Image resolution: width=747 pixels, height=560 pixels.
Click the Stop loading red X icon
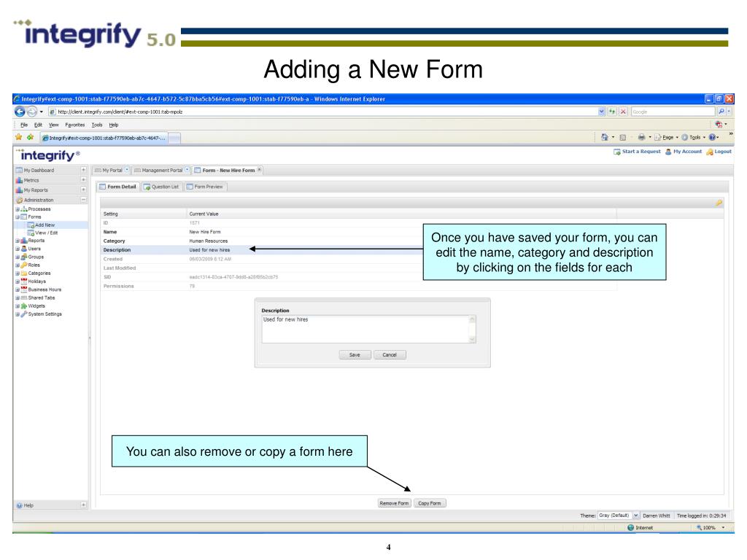[623, 112]
